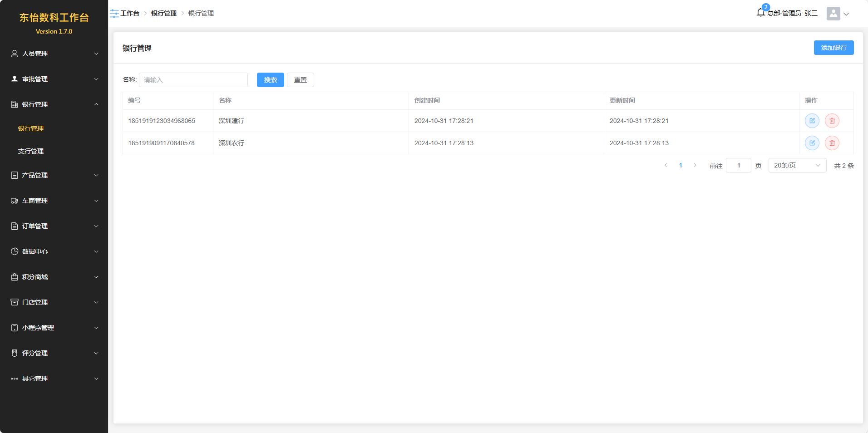Click the 前往 page number input box
This screenshot has width=868, height=433.
pos(738,166)
